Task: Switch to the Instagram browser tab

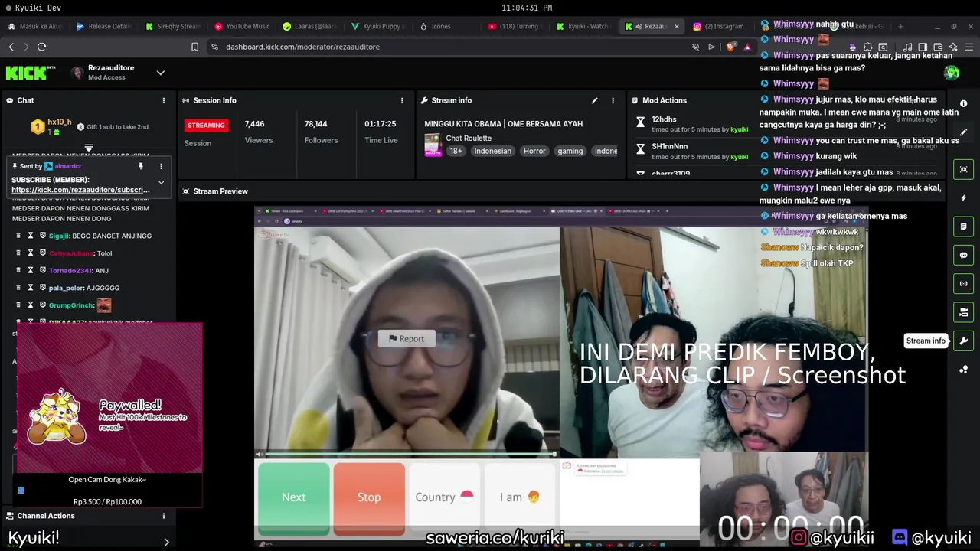Action: [x=719, y=26]
